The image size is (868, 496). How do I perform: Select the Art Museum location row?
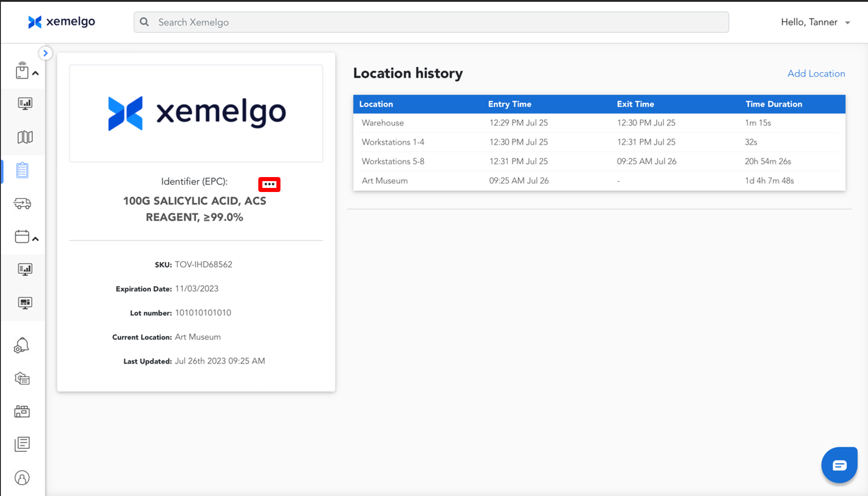(385, 181)
